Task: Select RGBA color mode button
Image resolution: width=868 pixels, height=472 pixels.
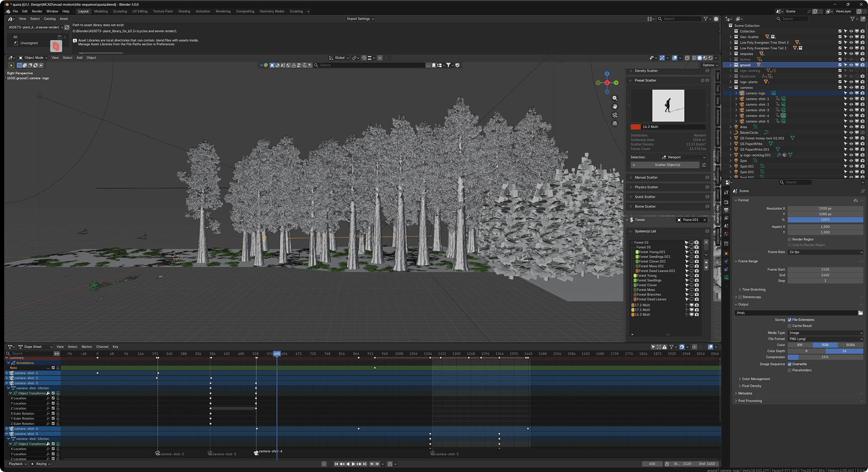Action: (x=850, y=345)
